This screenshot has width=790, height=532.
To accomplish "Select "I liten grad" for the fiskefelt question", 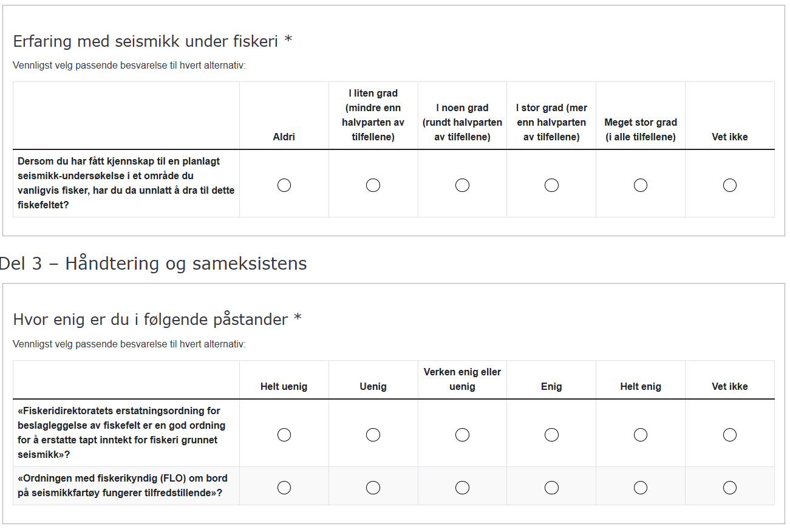I will tap(373, 185).
